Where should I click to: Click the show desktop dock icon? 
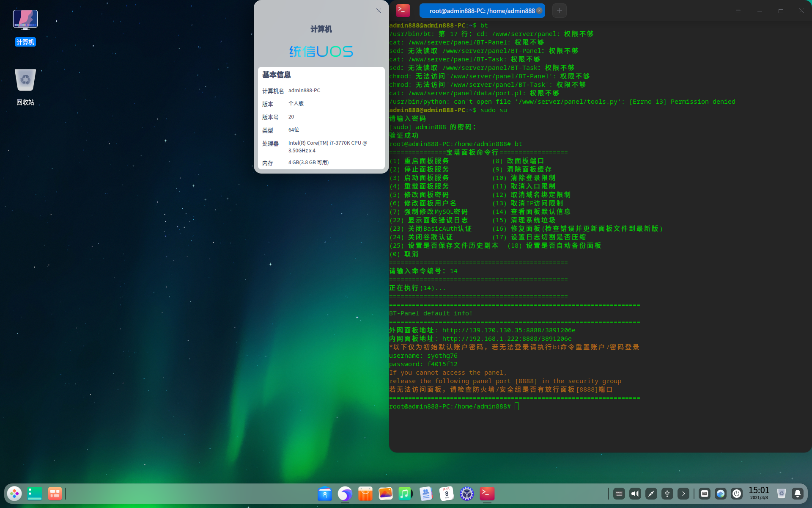point(35,493)
